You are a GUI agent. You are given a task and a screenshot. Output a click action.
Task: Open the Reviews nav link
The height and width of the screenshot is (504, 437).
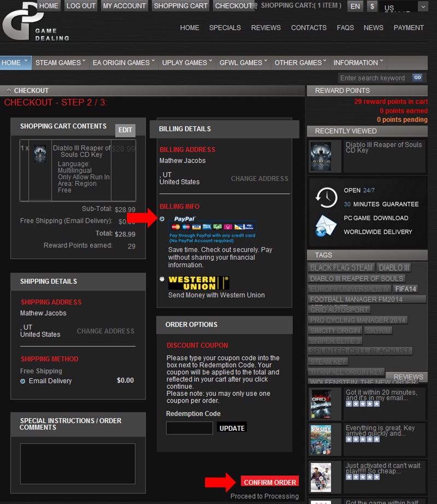(266, 28)
